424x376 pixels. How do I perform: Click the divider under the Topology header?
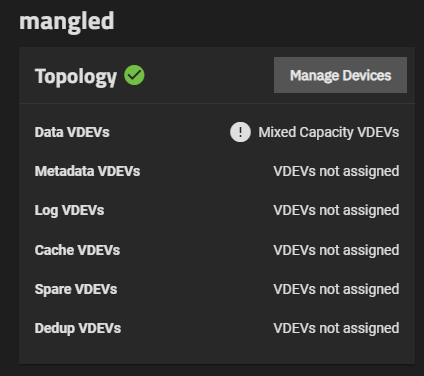tap(217, 103)
